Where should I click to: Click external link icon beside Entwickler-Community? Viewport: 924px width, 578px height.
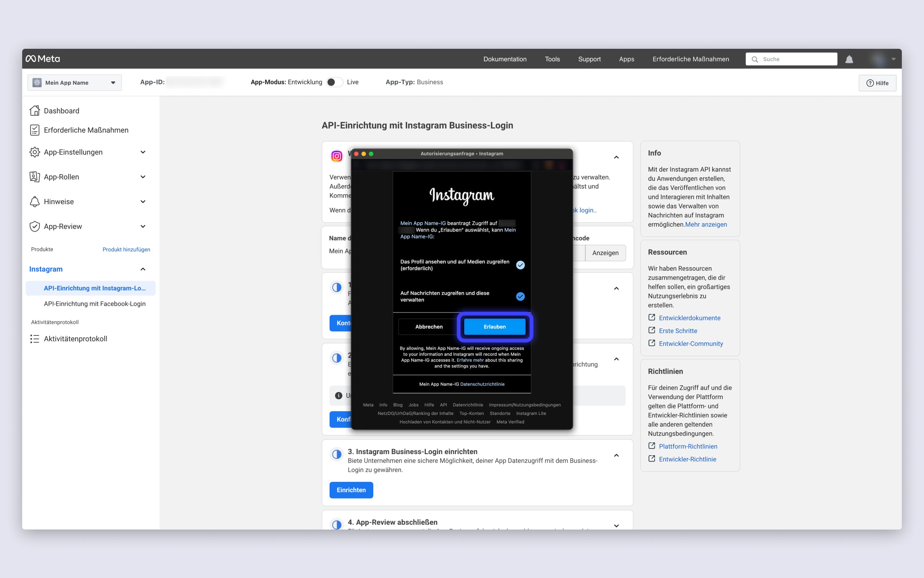pyautogui.click(x=652, y=343)
